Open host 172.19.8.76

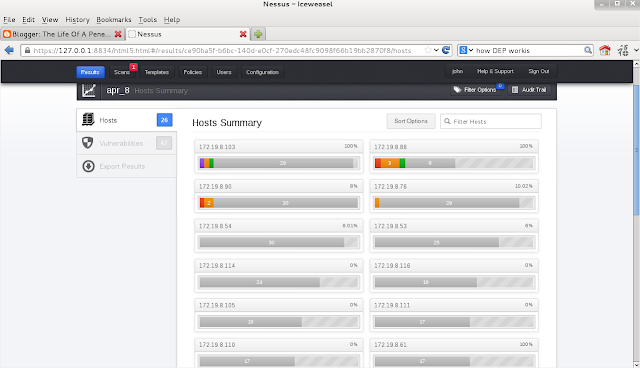pyautogui.click(x=454, y=196)
